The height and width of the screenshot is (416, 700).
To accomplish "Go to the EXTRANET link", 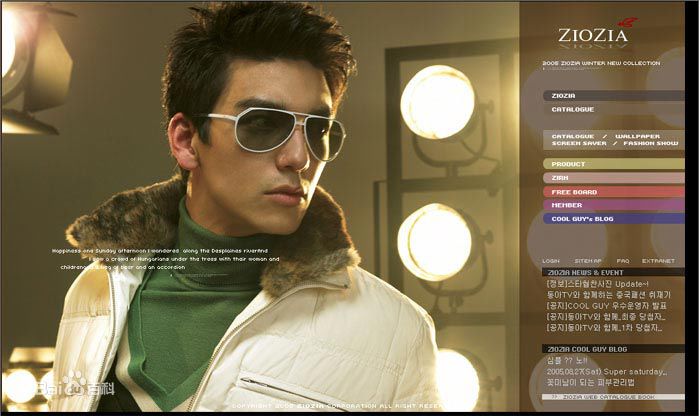I will 658,260.
